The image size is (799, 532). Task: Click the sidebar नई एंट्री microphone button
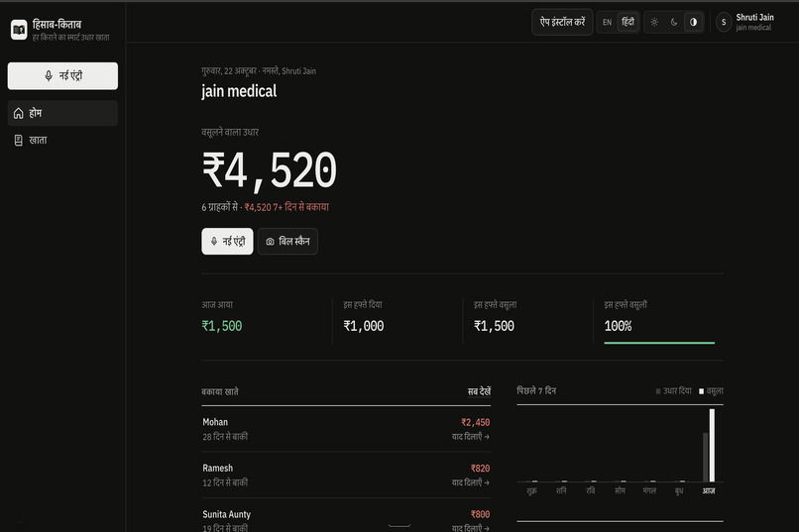62,76
